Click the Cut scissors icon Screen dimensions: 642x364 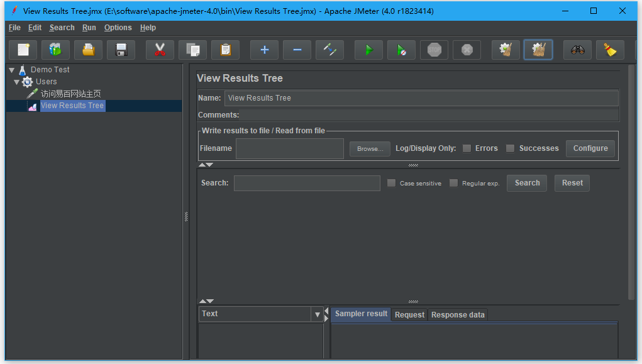pyautogui.click(x=160, y=50)
